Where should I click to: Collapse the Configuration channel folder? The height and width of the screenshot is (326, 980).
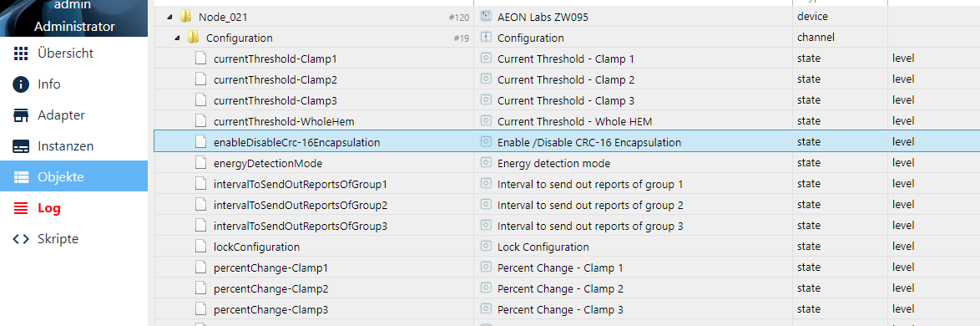(x=178, y=38)
